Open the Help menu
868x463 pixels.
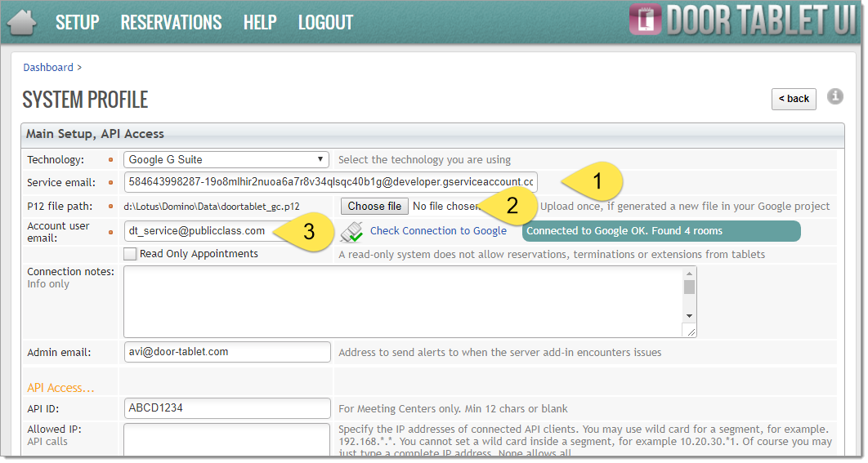coord(260,23)
